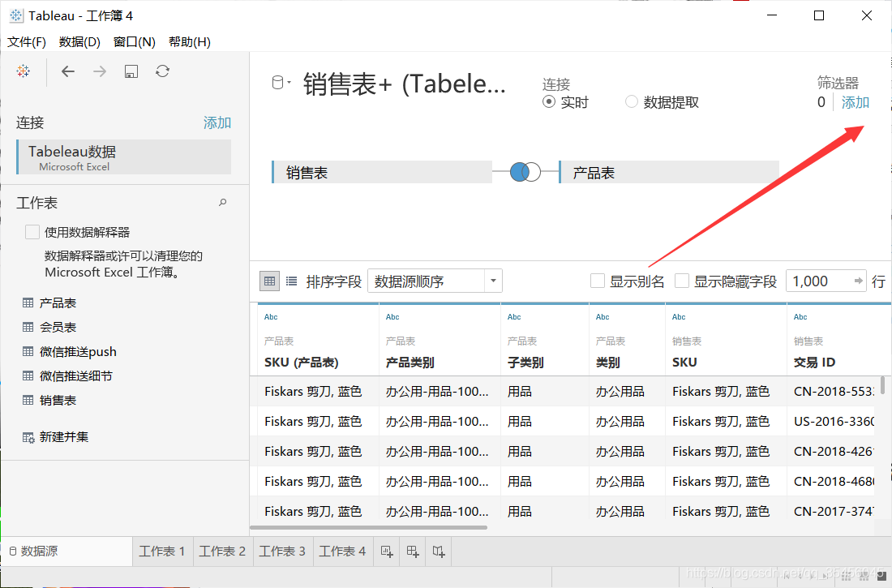Click the 子类别 column header
The image size is (892, 588).
pyautogui.click(x=525, y=363)
